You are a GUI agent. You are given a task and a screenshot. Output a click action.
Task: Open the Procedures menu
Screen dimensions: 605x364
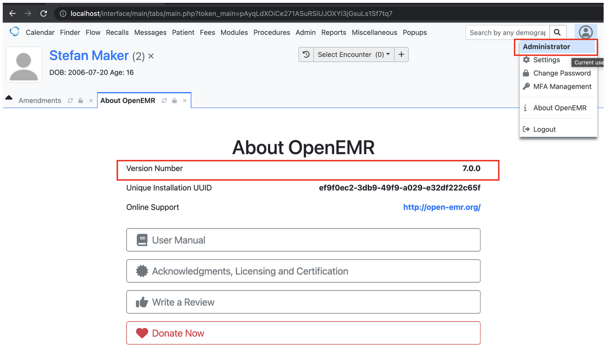point(272,33)
